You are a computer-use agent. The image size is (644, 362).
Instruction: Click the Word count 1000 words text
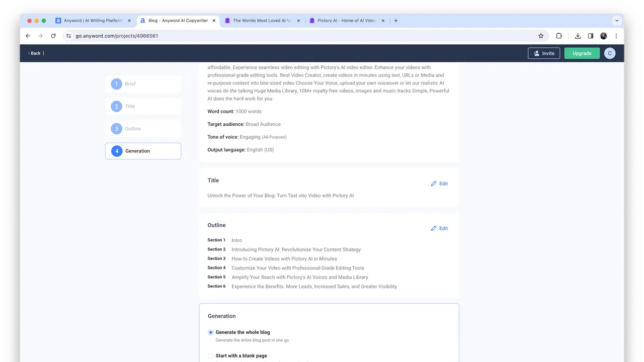coord(234,112)
